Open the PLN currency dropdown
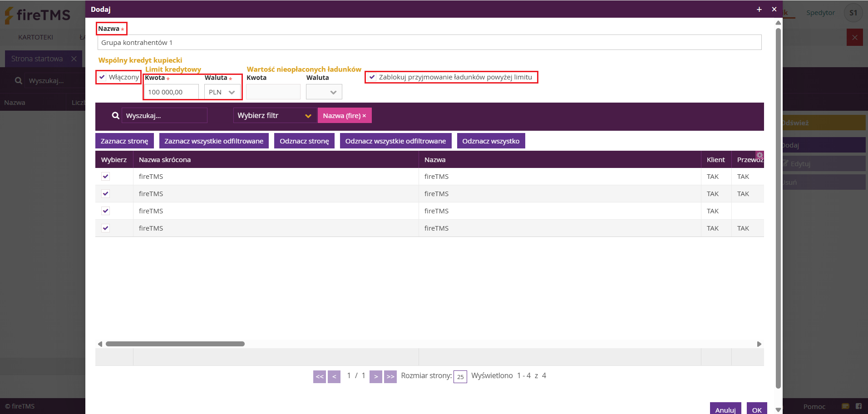The height and width of the screenshot is (414, 868). coord(222,92)
